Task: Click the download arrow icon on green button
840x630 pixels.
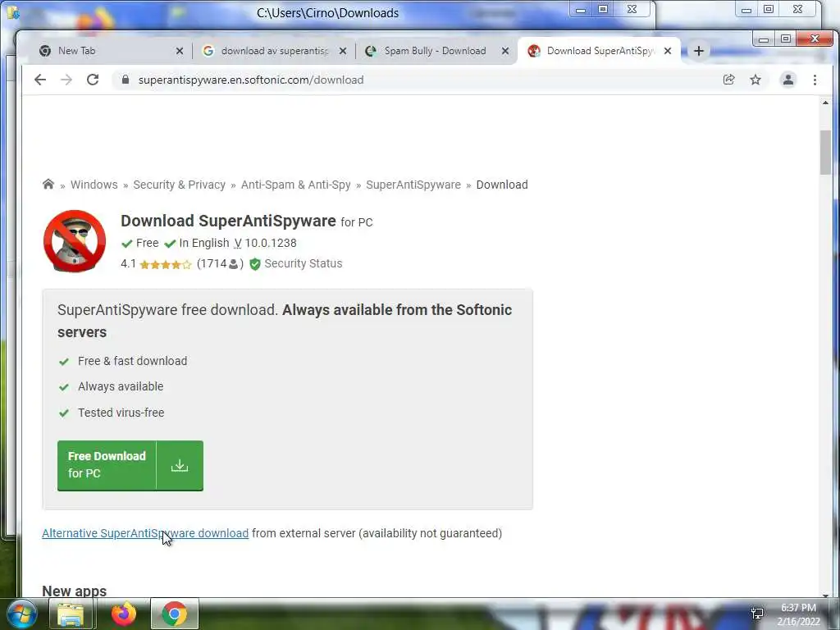Action: coord(180,466)
